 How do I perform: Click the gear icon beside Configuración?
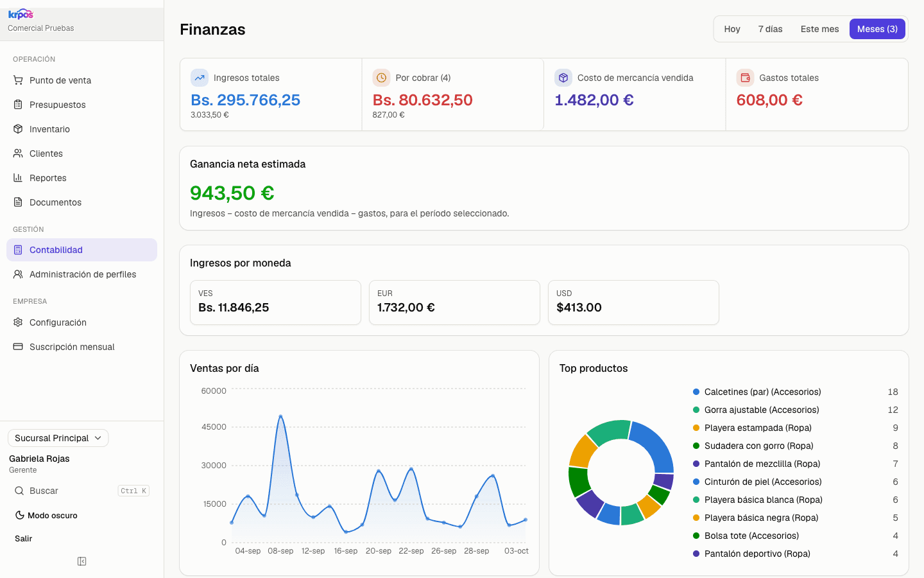click(x=18, y=322)
